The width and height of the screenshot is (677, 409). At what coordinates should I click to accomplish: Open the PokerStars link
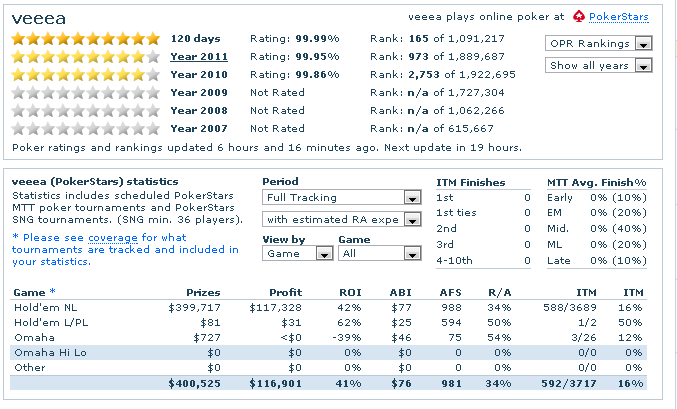point(619,17)
